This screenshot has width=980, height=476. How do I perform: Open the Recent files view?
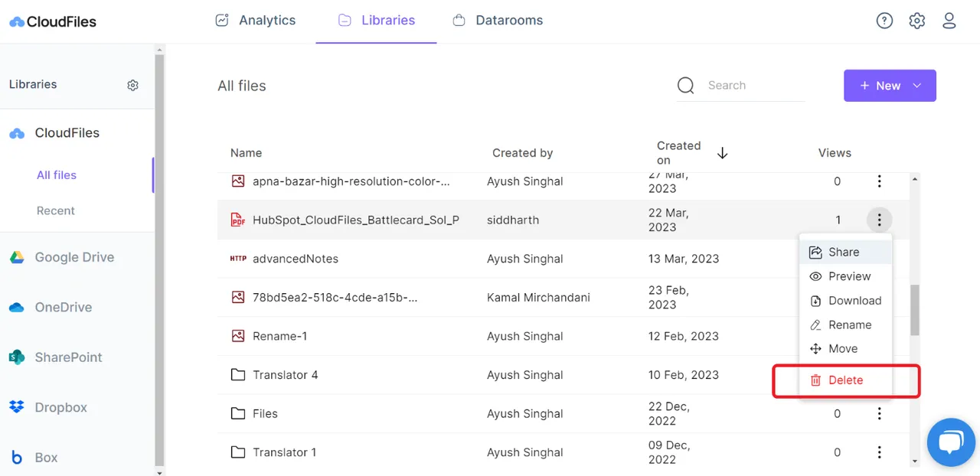[x=55, y=210]
